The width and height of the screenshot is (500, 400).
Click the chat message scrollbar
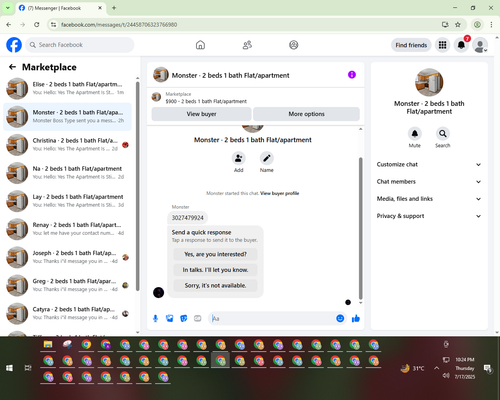[x=360, y=228]
